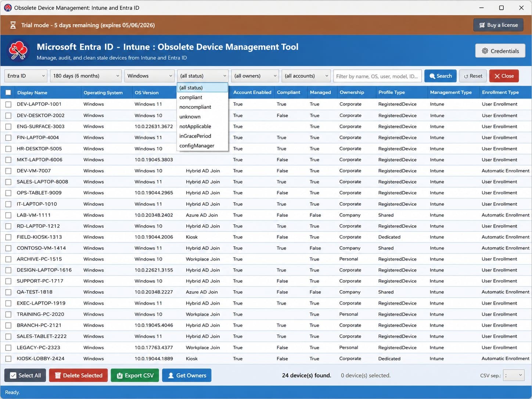Click the filter by name search field

pyautogui.click(x=377, y=76)
